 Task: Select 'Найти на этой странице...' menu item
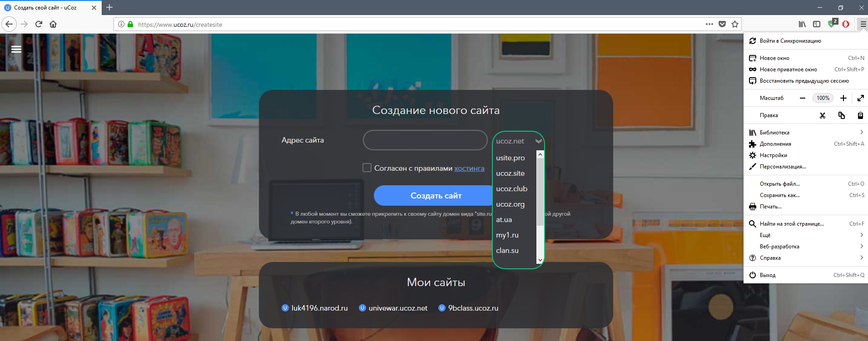pyautogui.click(x=806, y=224)
